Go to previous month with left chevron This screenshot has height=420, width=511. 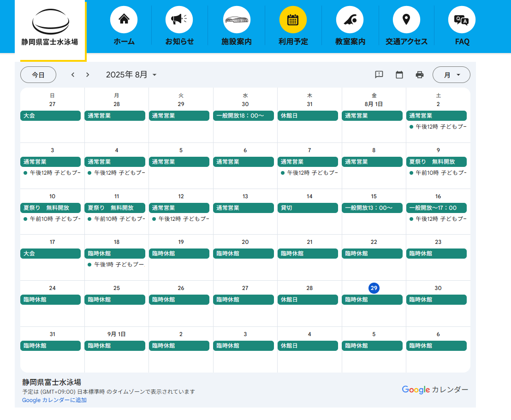point(72,74)
